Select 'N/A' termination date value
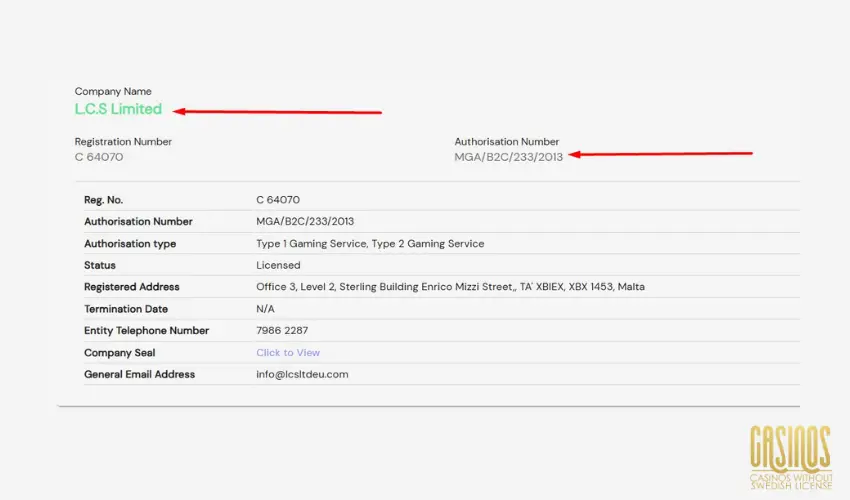This screenshot has height=500, width=850. pyautogui.click(x=265, y=309)
